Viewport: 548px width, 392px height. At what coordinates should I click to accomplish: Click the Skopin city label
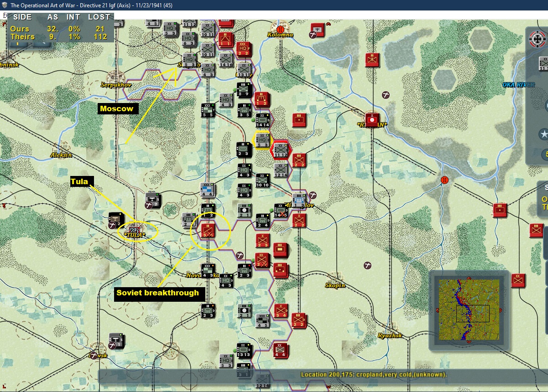(x=335, y=285)
